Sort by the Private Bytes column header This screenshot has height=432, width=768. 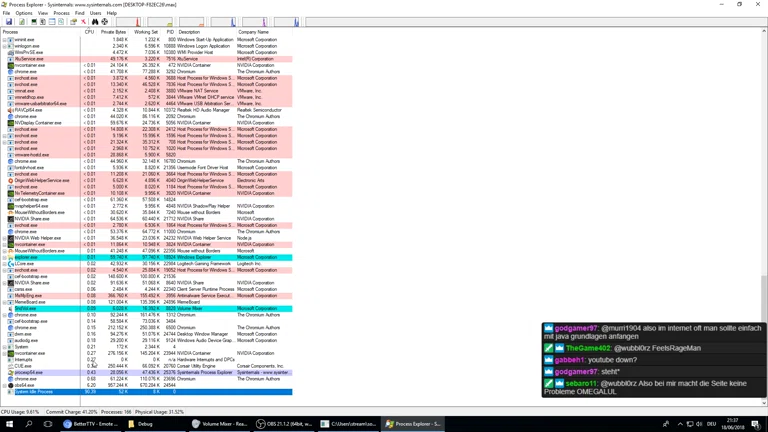click(113, 32)
